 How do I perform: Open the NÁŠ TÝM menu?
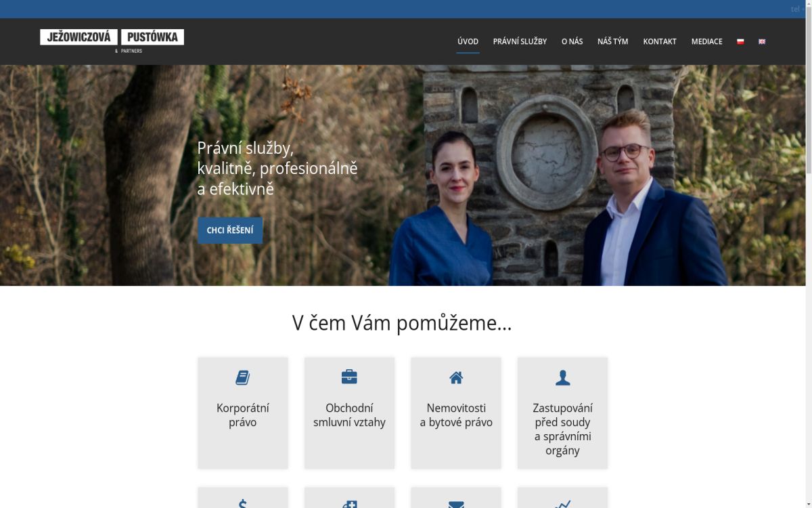pyautogui.click(x=612, y=41)
